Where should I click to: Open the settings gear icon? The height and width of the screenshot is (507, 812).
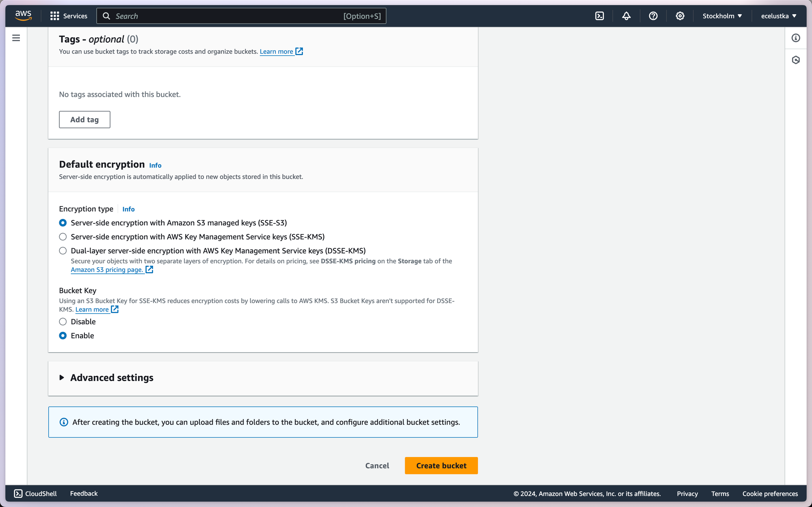point(680,16)
